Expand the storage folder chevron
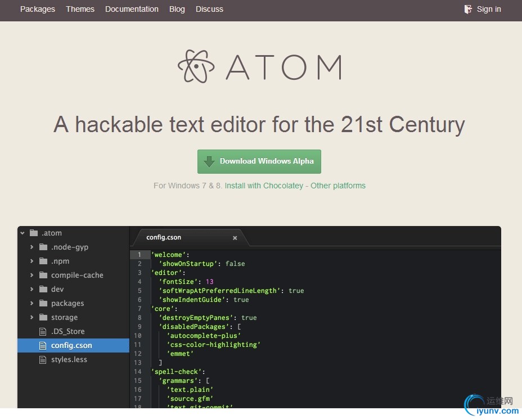 coord(31,317)
